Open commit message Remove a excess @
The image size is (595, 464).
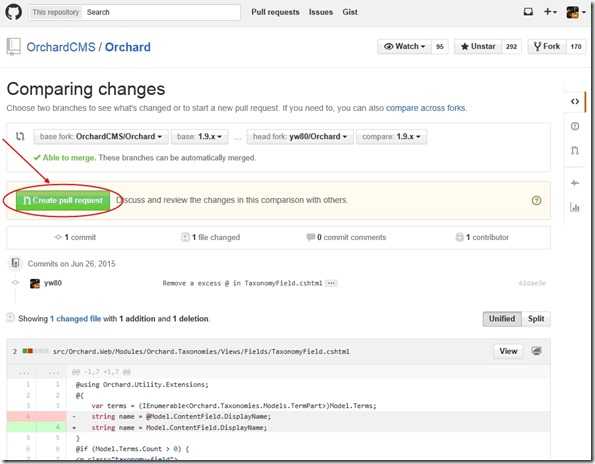coord(242,283)
